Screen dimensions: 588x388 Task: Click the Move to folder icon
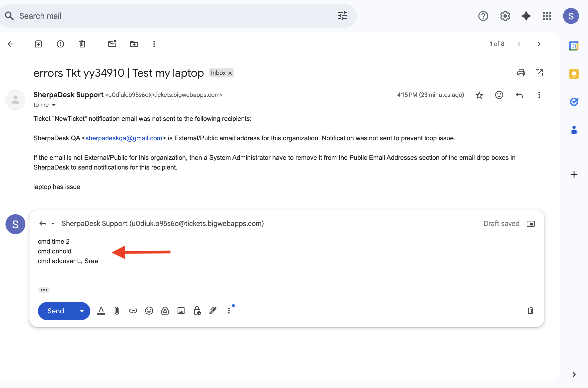[134, 44]
